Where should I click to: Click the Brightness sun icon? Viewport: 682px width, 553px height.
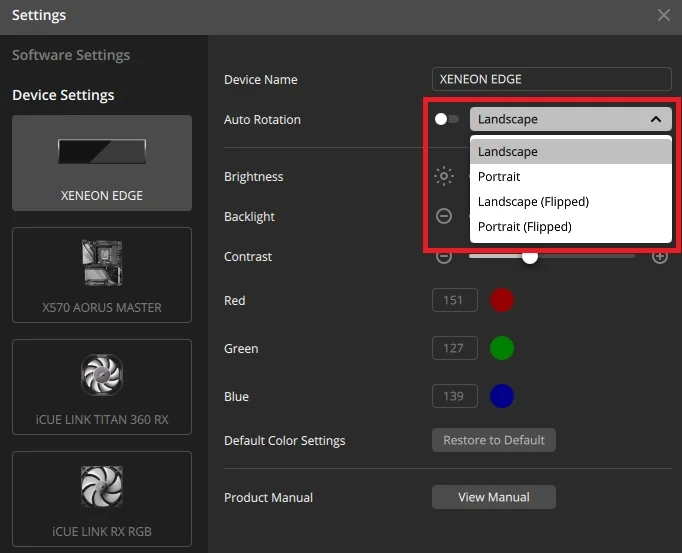tap(444, 176)
